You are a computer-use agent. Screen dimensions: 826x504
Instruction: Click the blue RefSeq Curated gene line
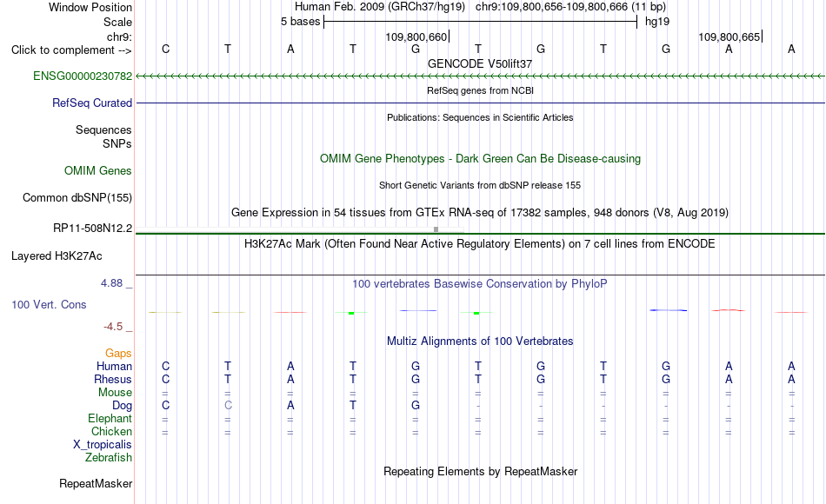coord(480,103)
